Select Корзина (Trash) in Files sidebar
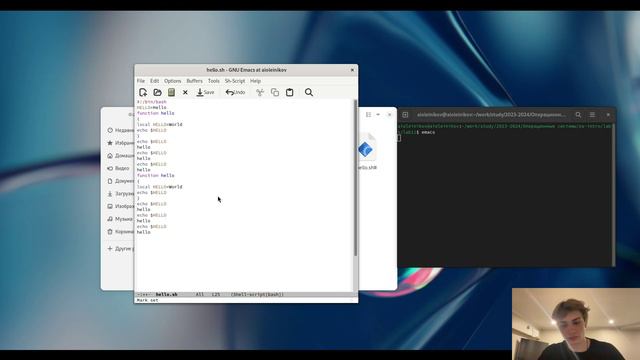 click(x=121, y=231)
